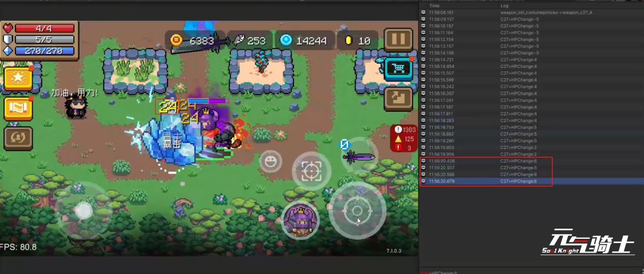Open the smiley emoji button

[270, 161]
